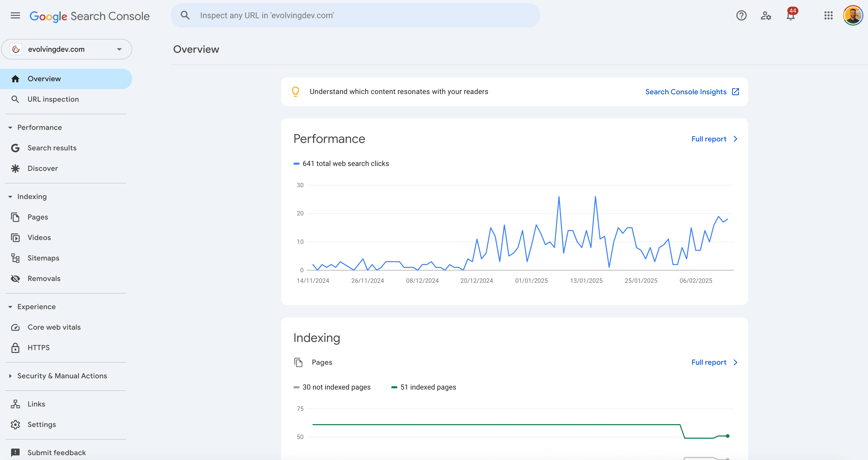Click the Settings gear icon in sidebar
Image resolution: width=868 pixels, height=460 pixels.
click(15, 425)
